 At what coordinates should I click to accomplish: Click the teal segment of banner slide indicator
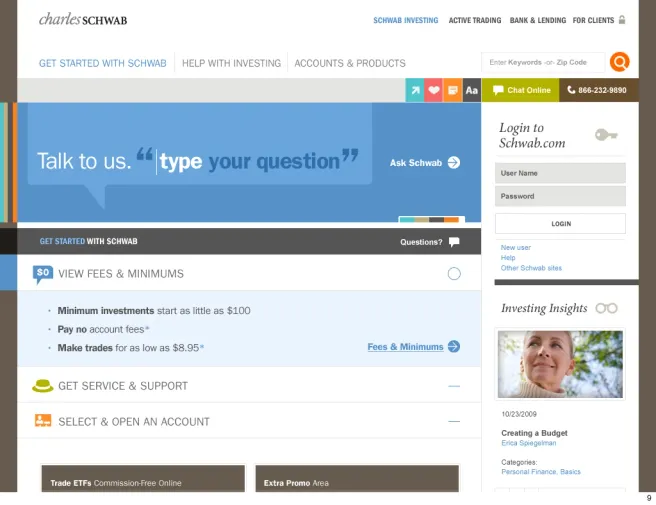407,220
